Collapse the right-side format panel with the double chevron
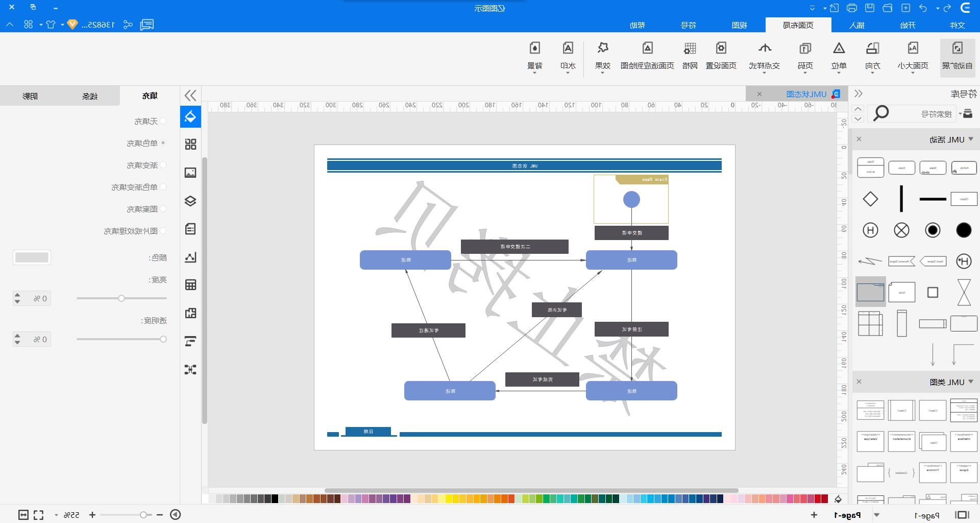The height and width of the screenshot is (523, 980). [x=190, y=96]
